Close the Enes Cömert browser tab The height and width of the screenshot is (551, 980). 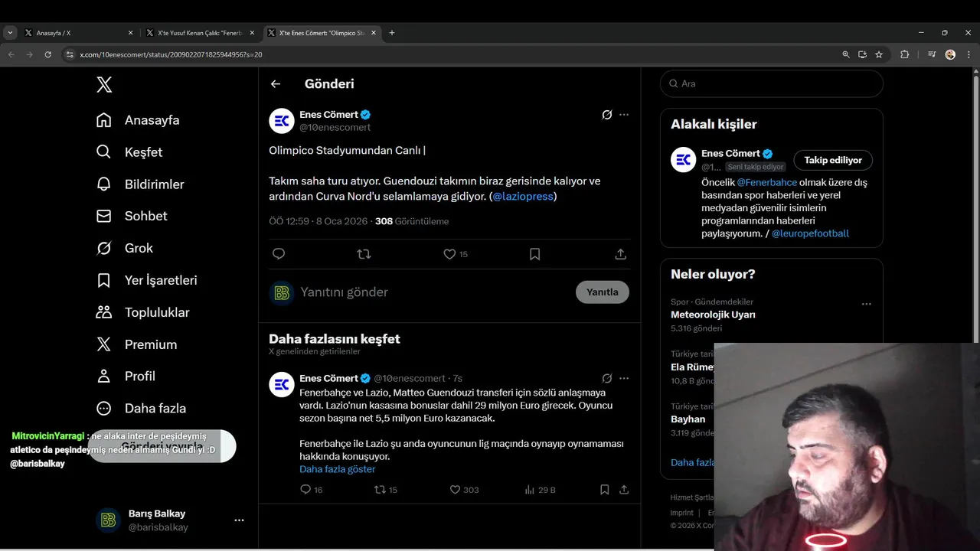pos(374,33)
